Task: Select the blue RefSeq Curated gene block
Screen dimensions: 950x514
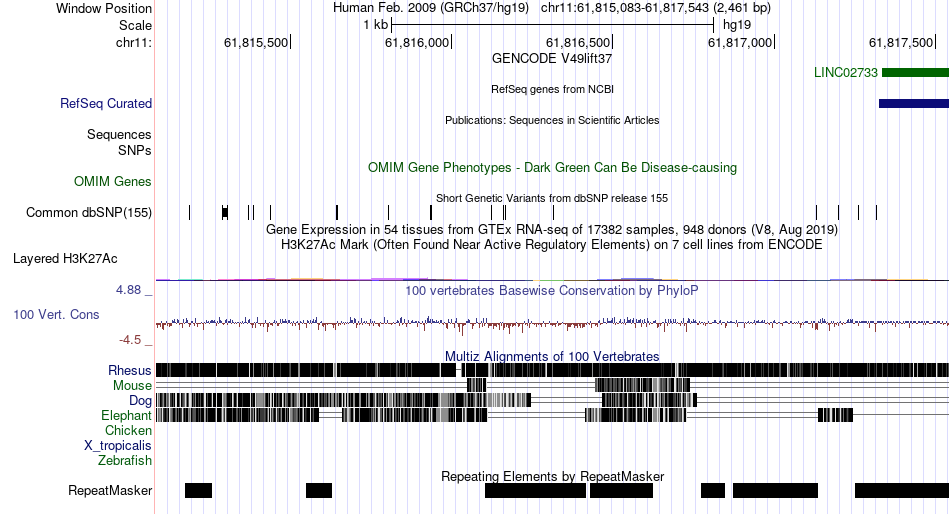Action: (x=914, y=104)
